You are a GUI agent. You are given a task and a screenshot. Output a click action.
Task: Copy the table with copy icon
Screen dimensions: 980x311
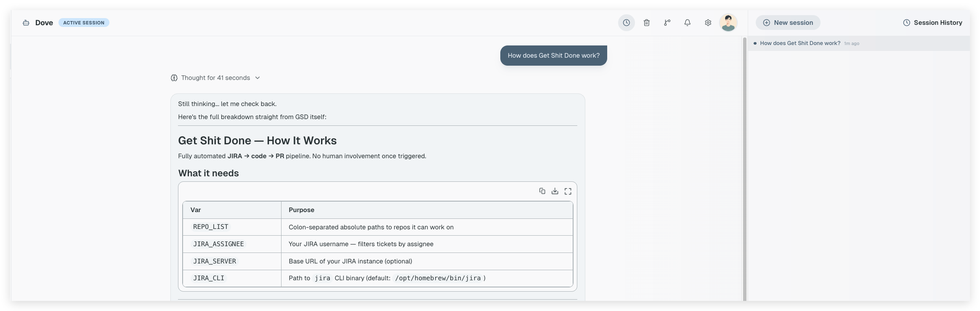coord(542,191)
